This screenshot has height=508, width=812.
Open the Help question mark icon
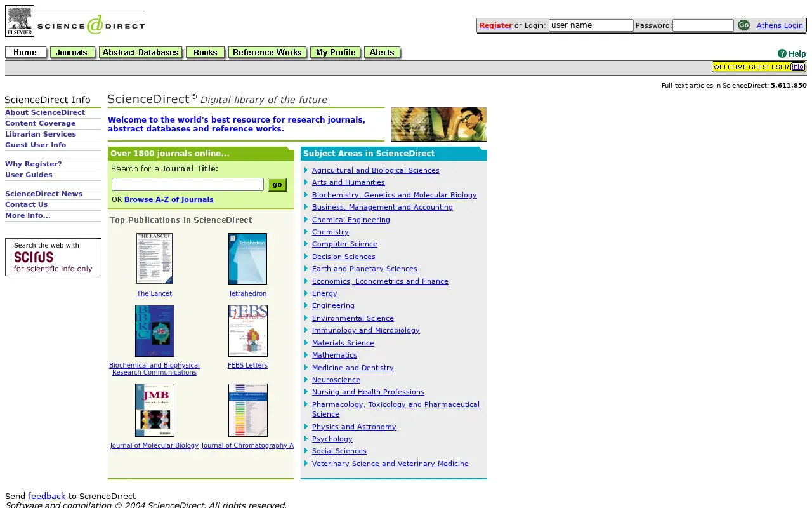click(x=782, y=53)
